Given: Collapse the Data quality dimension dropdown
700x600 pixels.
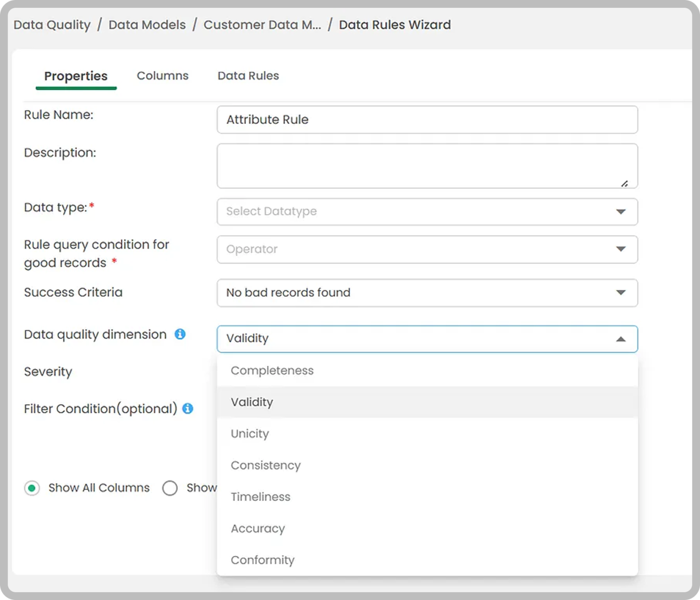Looking at the screenshot, I should (x=621, y=339).
